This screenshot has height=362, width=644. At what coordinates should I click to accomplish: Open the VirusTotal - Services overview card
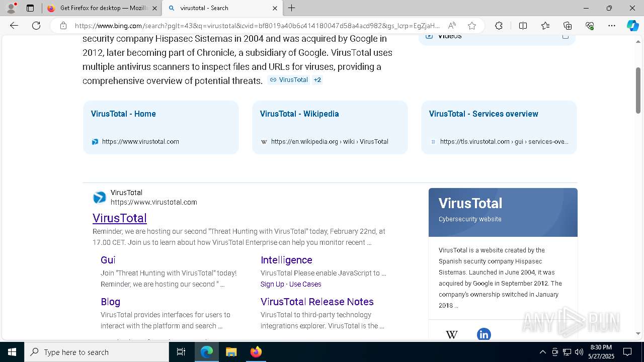point(499,127)
